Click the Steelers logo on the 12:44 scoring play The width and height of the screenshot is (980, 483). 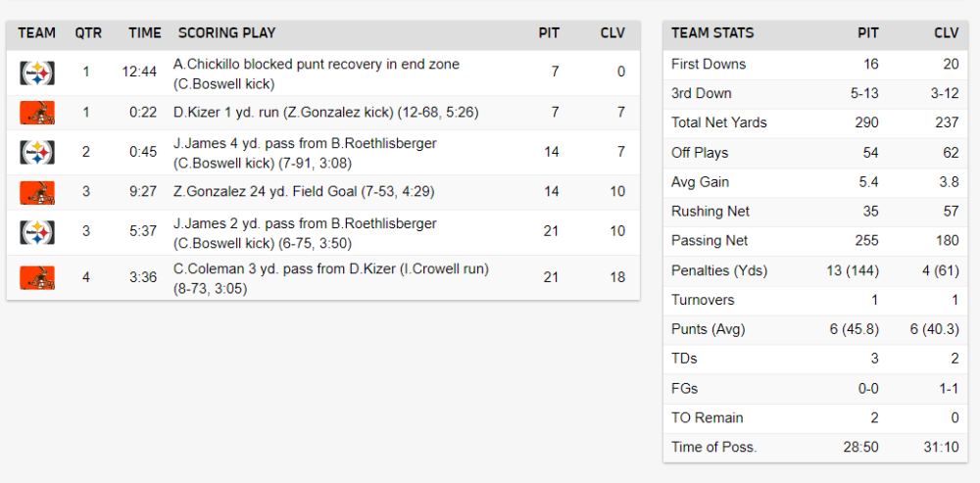click(37, 73)
